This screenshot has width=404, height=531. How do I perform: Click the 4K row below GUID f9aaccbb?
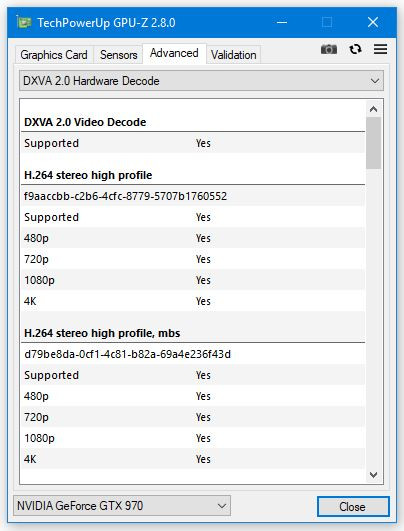point(193,301)
